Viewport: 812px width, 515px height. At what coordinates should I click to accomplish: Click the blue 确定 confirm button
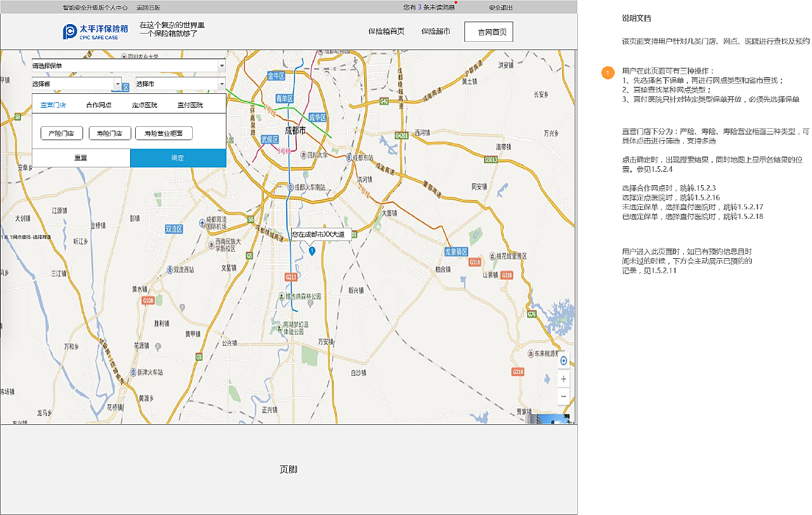(x=178, y=158)
